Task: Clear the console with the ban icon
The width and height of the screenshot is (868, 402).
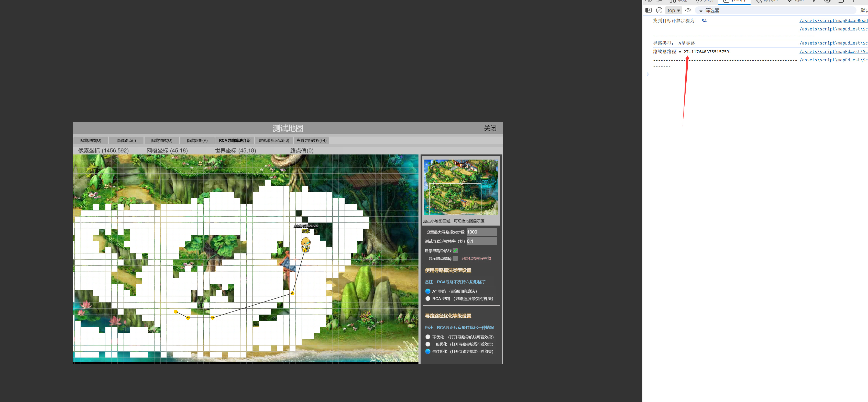Action: (x=659, y=10)
